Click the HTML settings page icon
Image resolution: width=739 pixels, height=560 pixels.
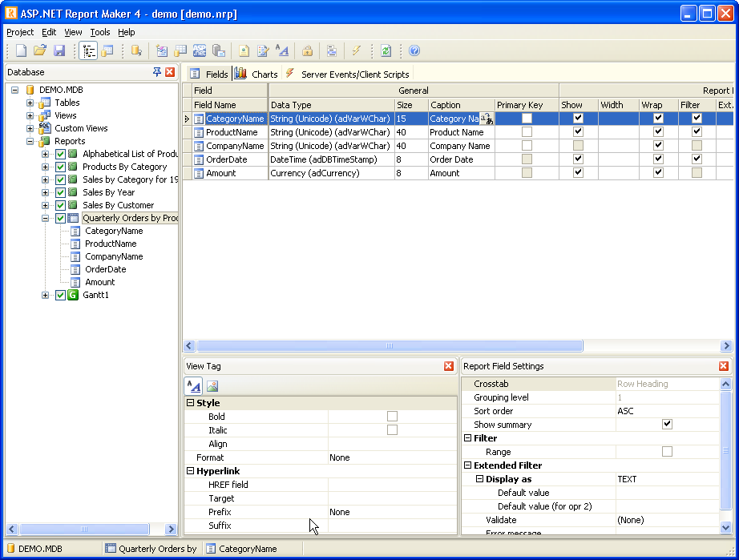[x=244, y=50]
